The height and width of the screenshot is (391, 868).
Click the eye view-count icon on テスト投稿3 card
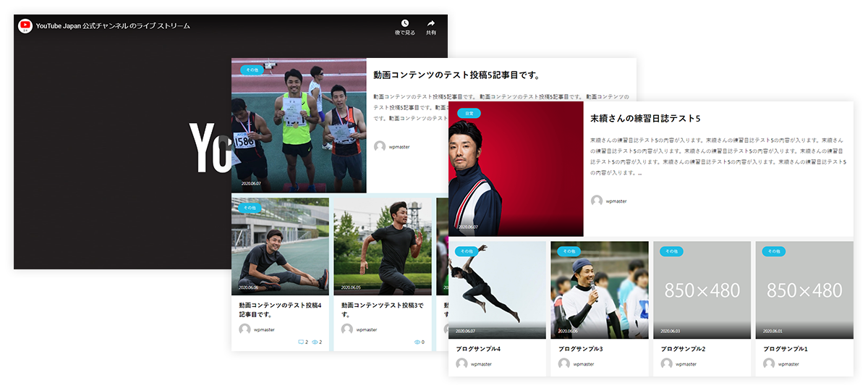point(417,342)
